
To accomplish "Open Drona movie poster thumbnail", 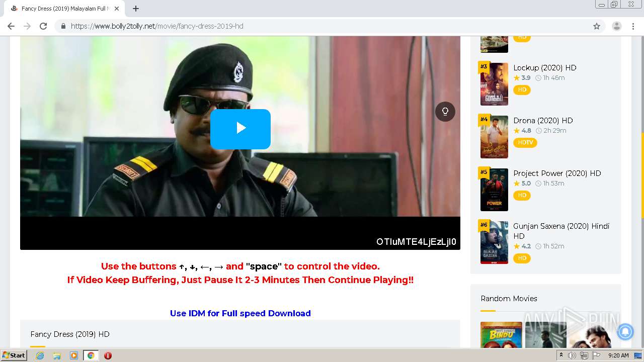I will click(x=494, y=137).
